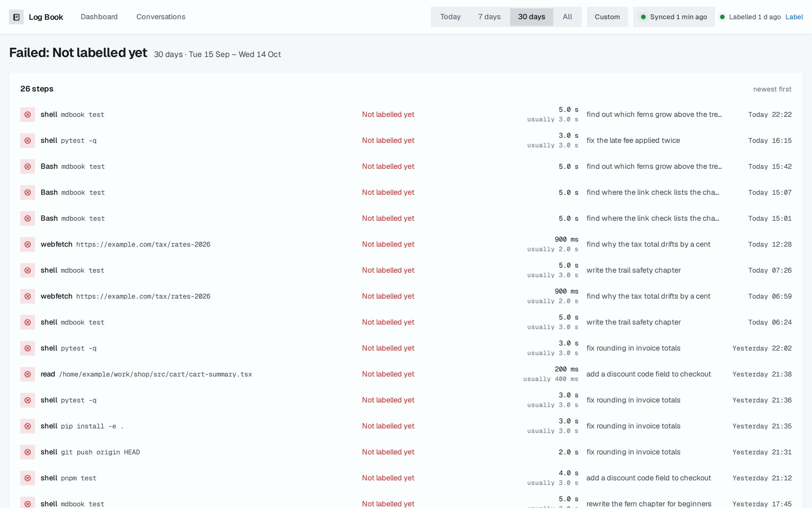Click failed icon on shell row at 06:24
Viewport: 812px width, 508px height.
point(28,322)
